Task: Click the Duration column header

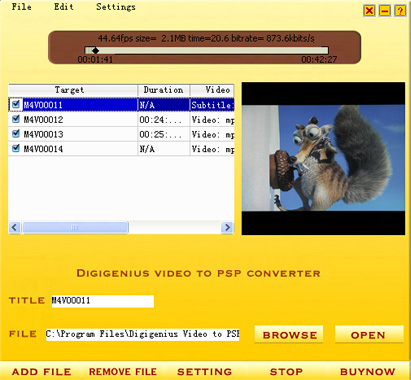Action: click(163, 90)
